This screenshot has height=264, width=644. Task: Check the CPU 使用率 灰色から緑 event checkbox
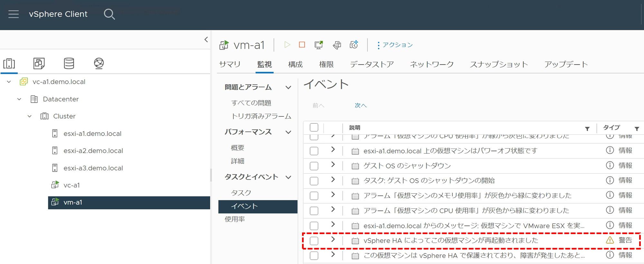coord(314,211)
